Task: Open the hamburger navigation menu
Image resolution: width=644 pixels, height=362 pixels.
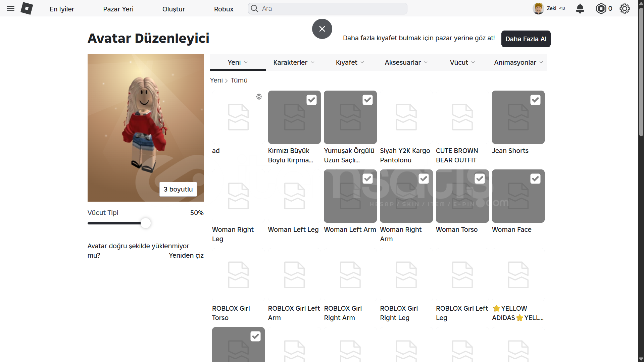Action: 10,9
